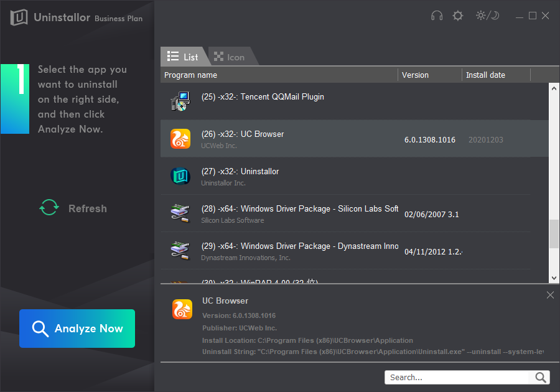
Task: Toggle light/dark theme with sun-moon icon
Action: pos(487,16)
